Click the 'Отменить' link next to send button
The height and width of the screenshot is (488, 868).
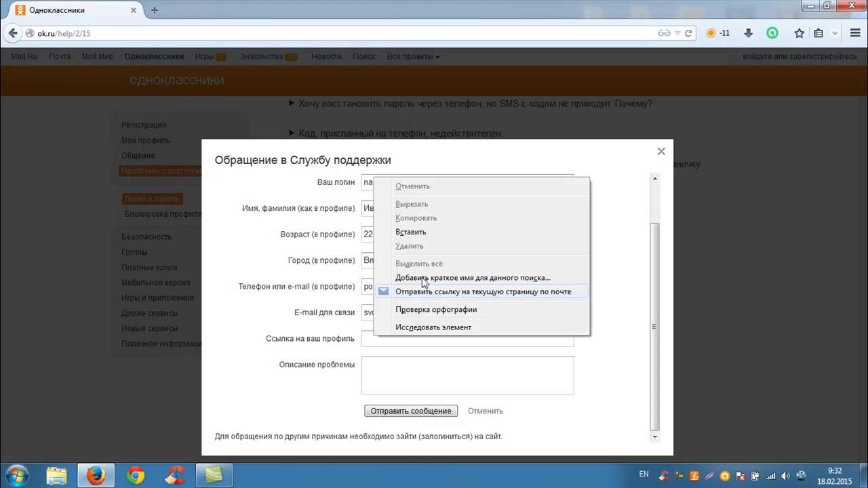coord(486,411)
